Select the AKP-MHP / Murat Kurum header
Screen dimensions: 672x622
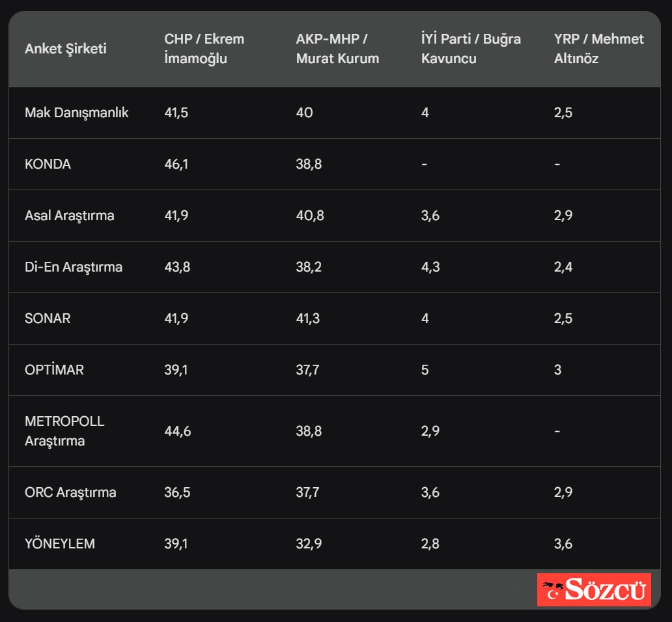pyautogui.click(x=337, y=49)
